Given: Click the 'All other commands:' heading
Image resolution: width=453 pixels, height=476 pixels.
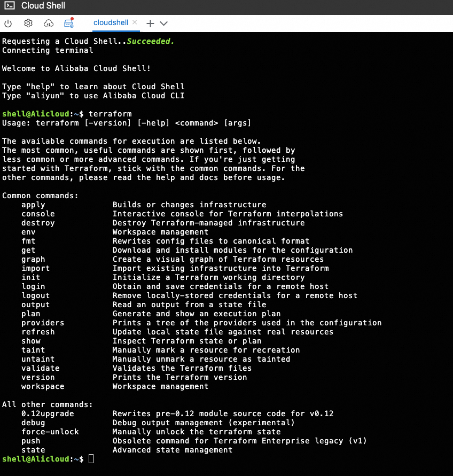Looking at the screenshot, I should coord(48,404).
